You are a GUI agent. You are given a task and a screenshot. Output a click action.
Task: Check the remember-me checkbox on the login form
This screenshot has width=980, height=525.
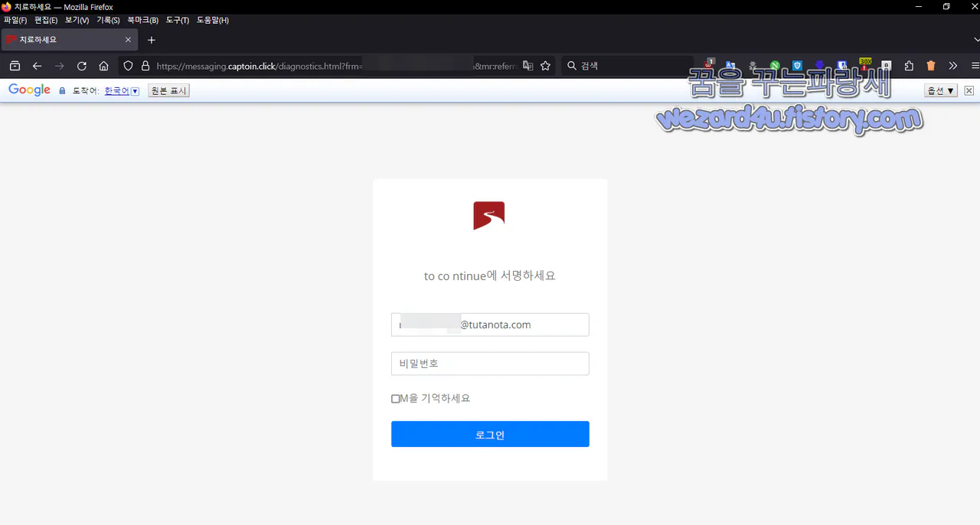396,398
